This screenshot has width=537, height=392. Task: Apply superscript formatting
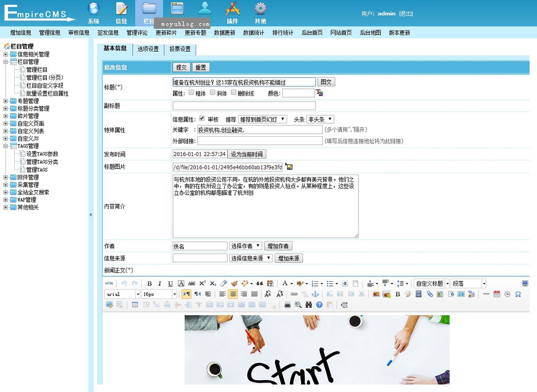click(x=202, y=284)
